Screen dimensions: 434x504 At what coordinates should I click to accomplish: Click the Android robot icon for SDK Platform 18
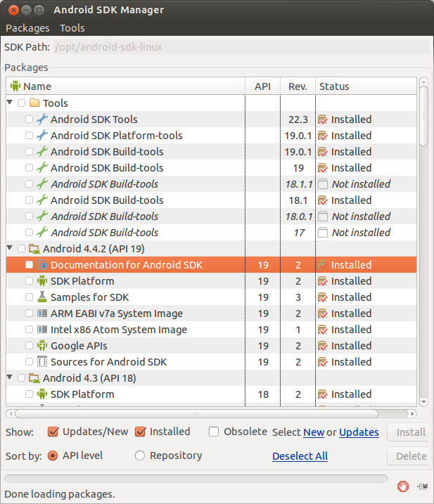pos(42,394)
